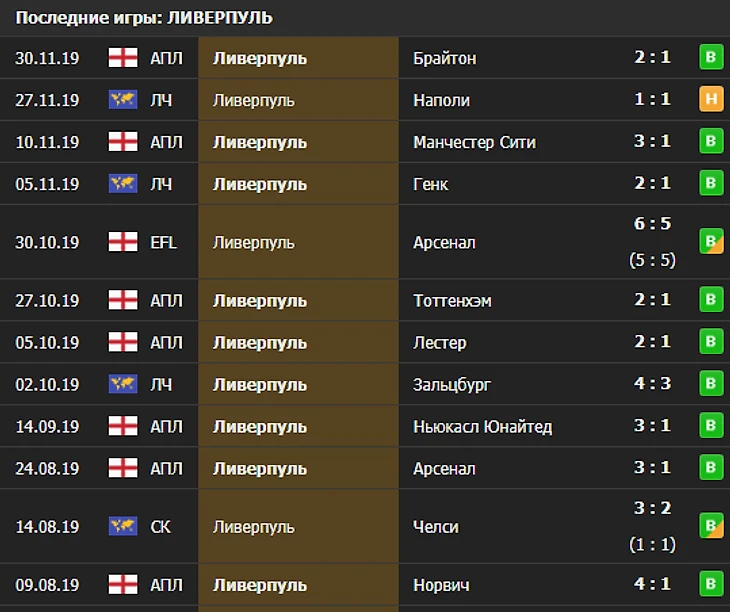The image size is (730, 612).
Task: Open the Манчестер Сити team link
Action: tap(474, 142)
